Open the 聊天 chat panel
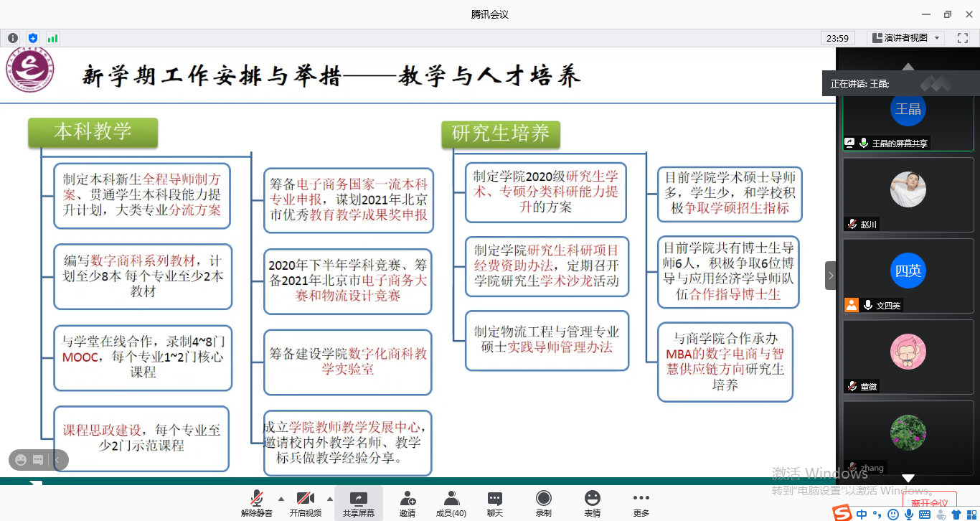Viewport: 980px width, 521px height. pos(495,504)
